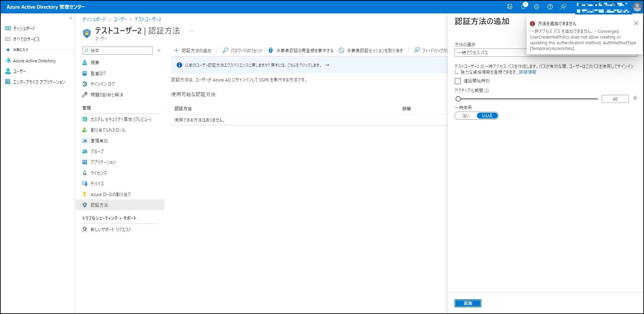Set 一時使用 to いいえ
Image resolution: width=644 pixels, height=314 pixels.
[487, 116]
